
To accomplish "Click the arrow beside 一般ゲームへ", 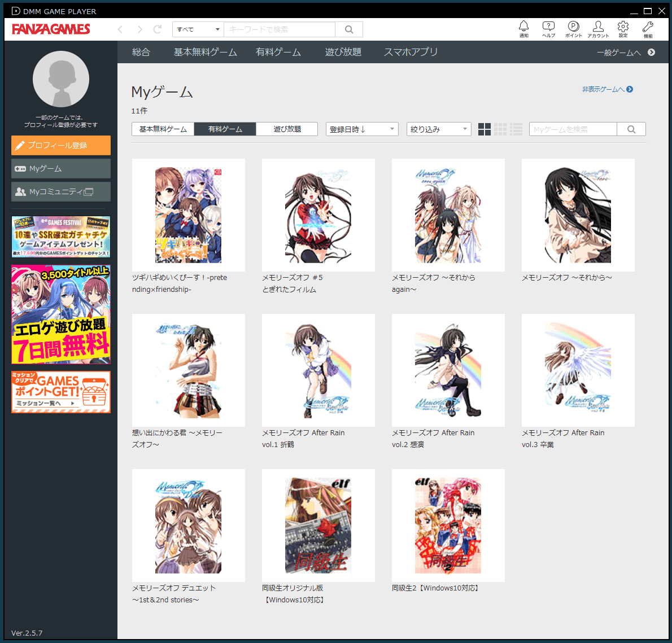I will click(652, 53).
